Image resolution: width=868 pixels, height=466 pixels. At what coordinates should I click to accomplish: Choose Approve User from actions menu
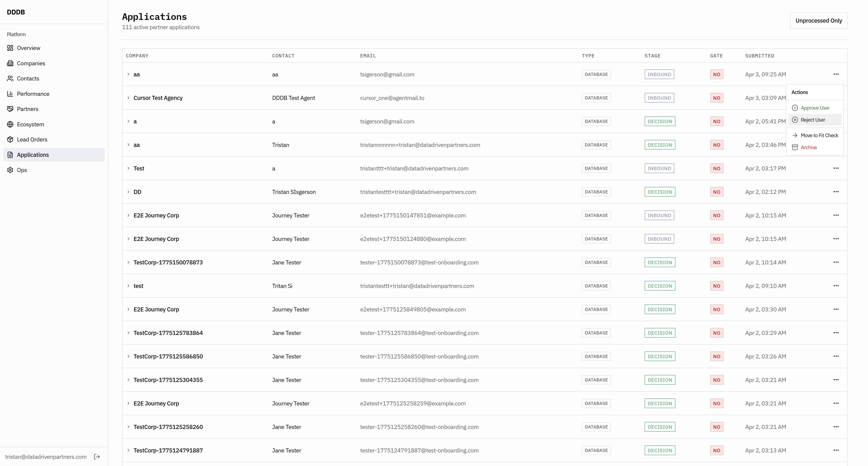[x=815, y=108]
